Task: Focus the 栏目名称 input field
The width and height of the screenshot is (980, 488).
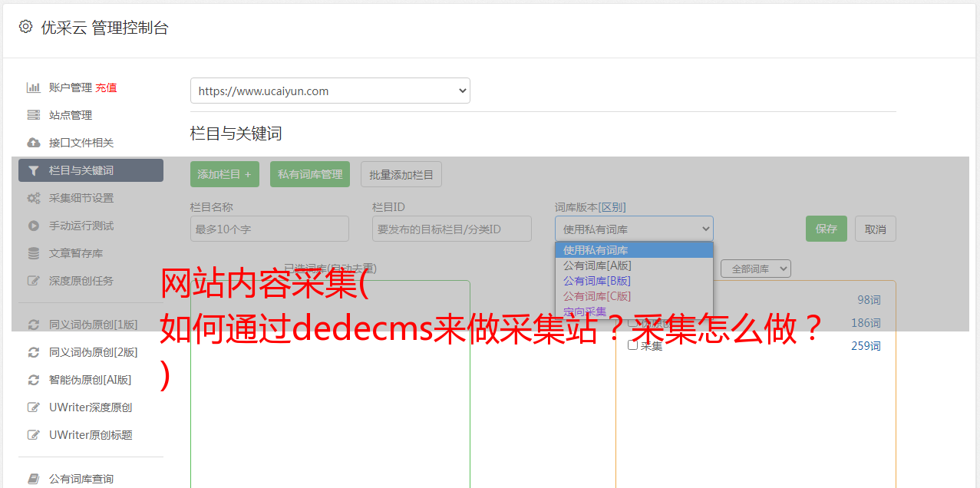Action: [x=269, y=229]
